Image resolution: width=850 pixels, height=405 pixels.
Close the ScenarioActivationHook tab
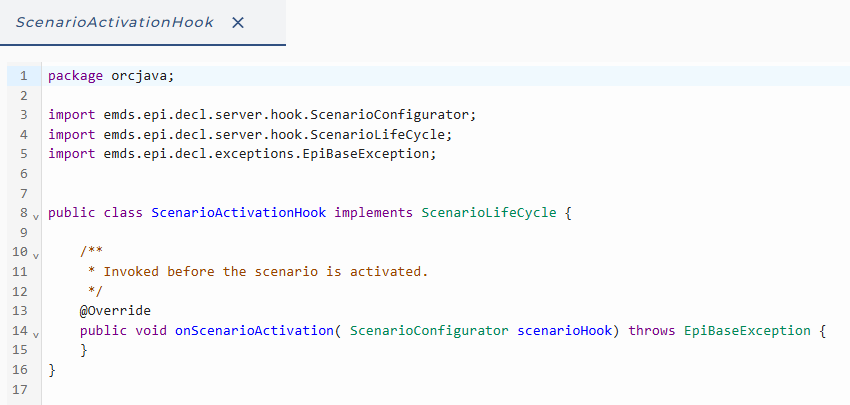click(238, 22)
